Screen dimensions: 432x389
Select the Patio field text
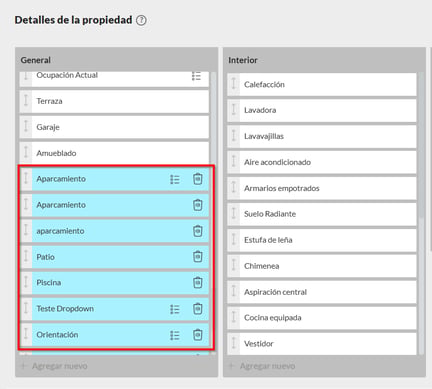click(x=46, y=257)
